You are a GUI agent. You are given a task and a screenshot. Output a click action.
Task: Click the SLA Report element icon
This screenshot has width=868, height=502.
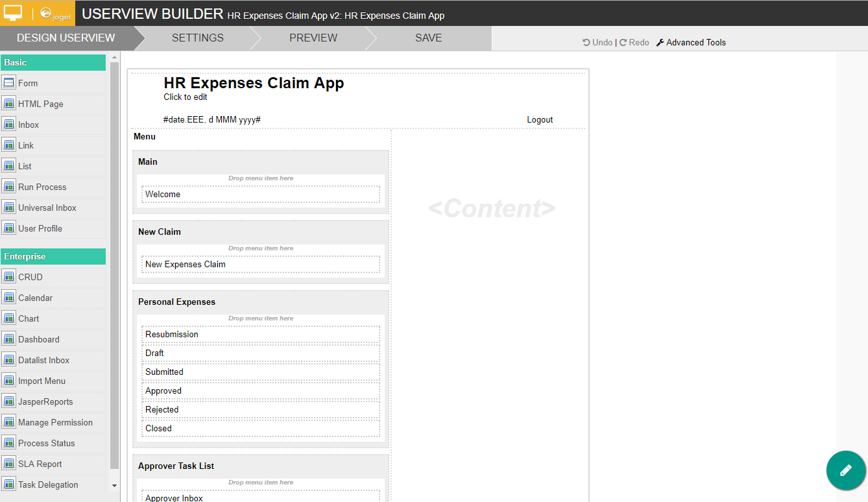point(8,463)
